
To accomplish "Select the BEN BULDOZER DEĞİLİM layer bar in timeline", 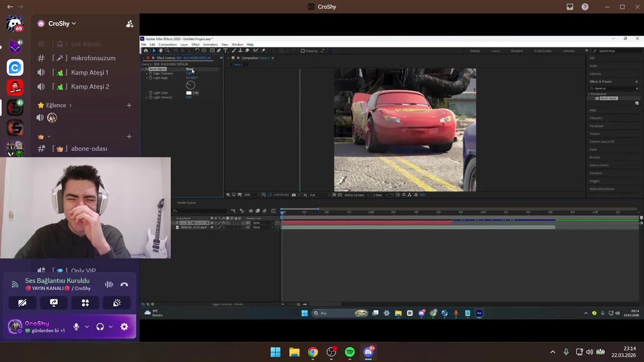I will [367, 223].
